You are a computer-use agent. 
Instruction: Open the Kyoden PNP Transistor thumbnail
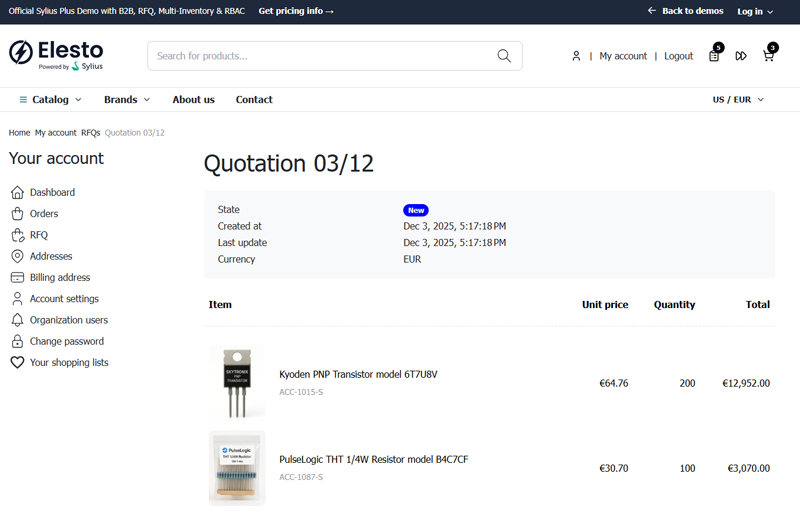[x=237, y=382]
